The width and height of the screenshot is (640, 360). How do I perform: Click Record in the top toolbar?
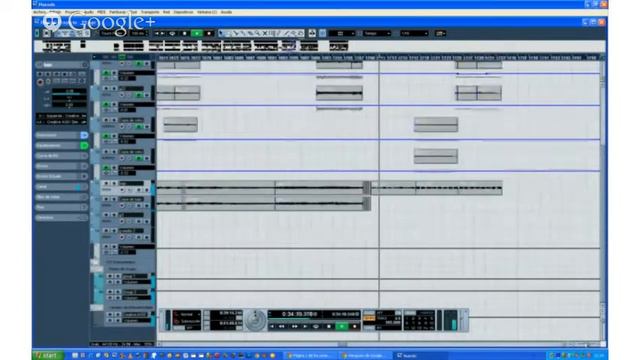click(x=209, y=33)
